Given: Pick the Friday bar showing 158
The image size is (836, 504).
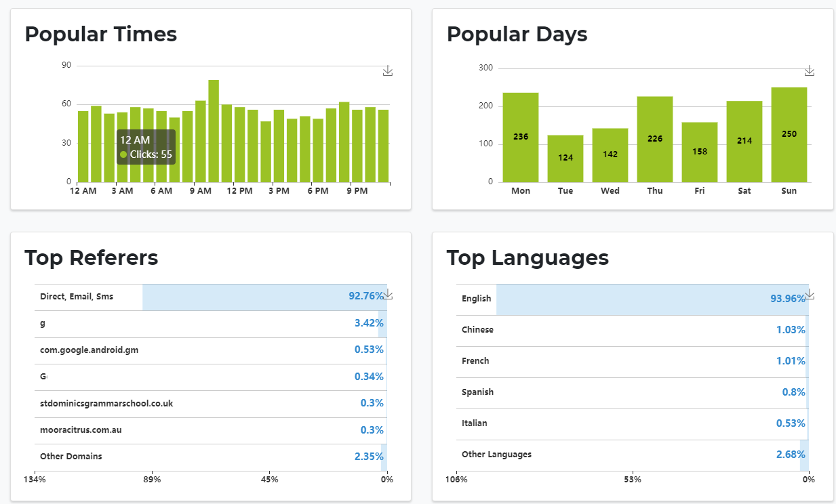Looking at the screenshot, I should 700,152.
